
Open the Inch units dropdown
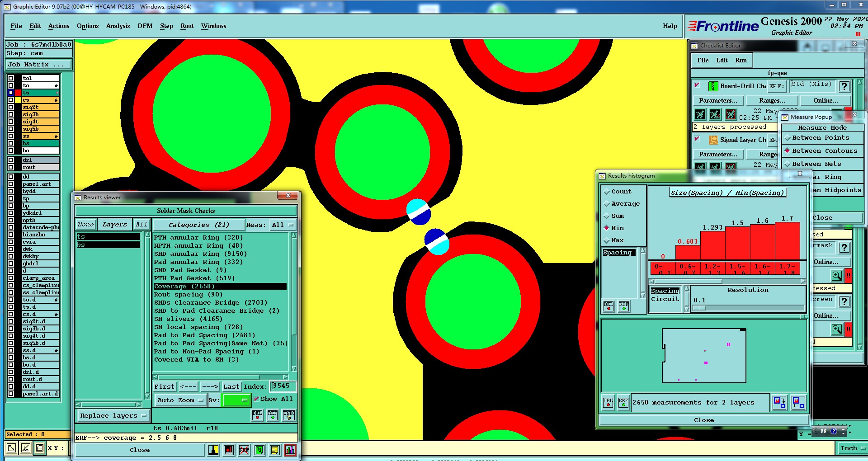852,448
